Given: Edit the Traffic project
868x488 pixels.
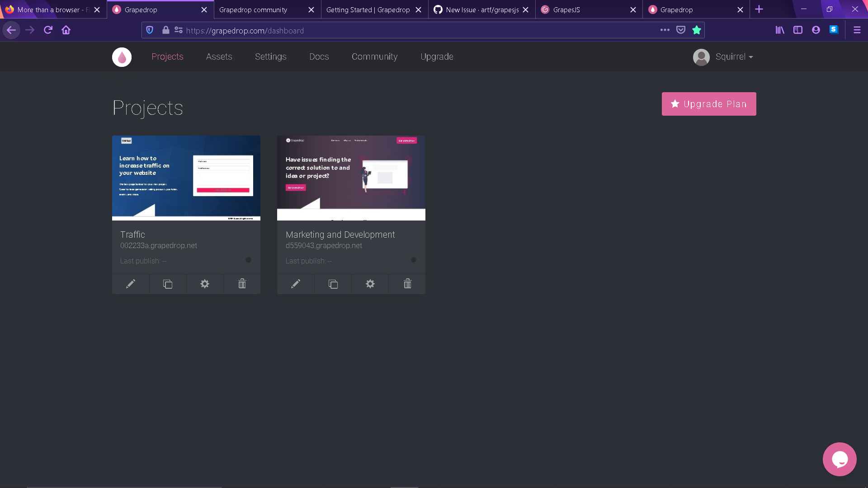Looking at the screenshot, I should (x=130, y=284).
